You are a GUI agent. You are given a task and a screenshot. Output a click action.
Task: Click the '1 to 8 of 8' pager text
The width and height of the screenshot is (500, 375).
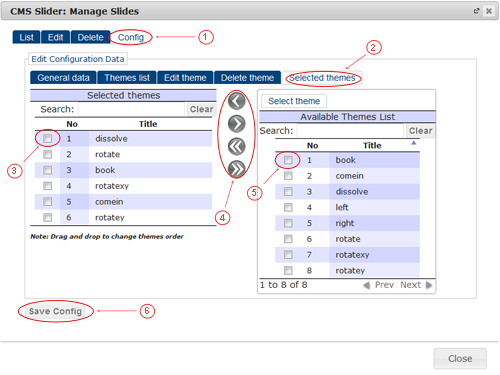coord(283,285)
